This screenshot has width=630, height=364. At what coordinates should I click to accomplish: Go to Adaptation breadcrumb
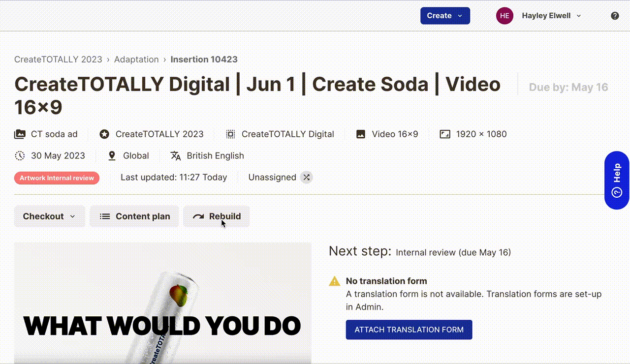[136, 60]
